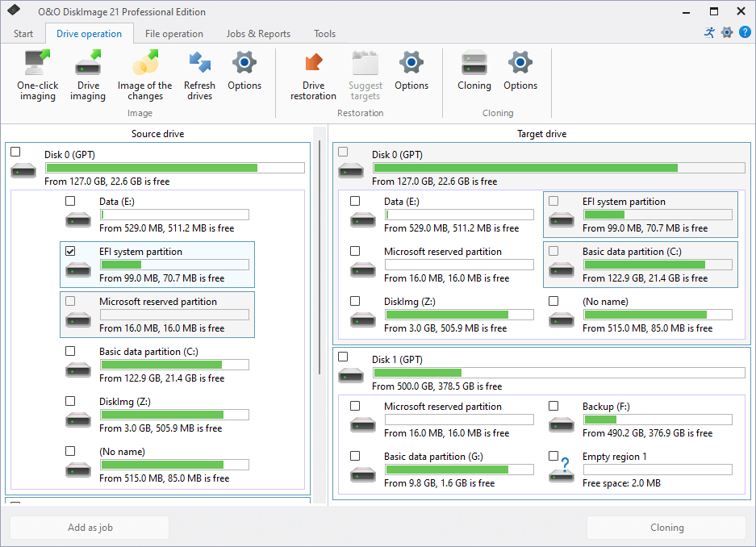The width and height of the screenshot is (756, 547).
Task: Uncheck source EFI system partition
Action: click(70, 251)
